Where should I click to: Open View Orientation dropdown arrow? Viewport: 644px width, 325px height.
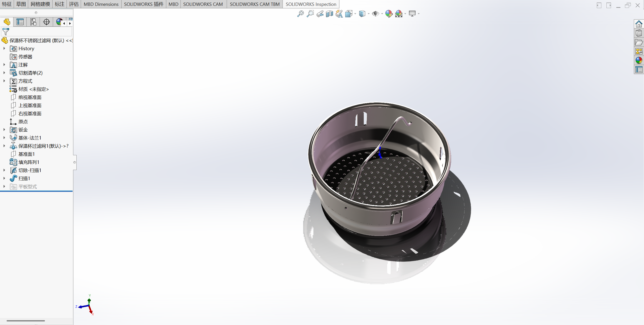(x=355, y=14)
